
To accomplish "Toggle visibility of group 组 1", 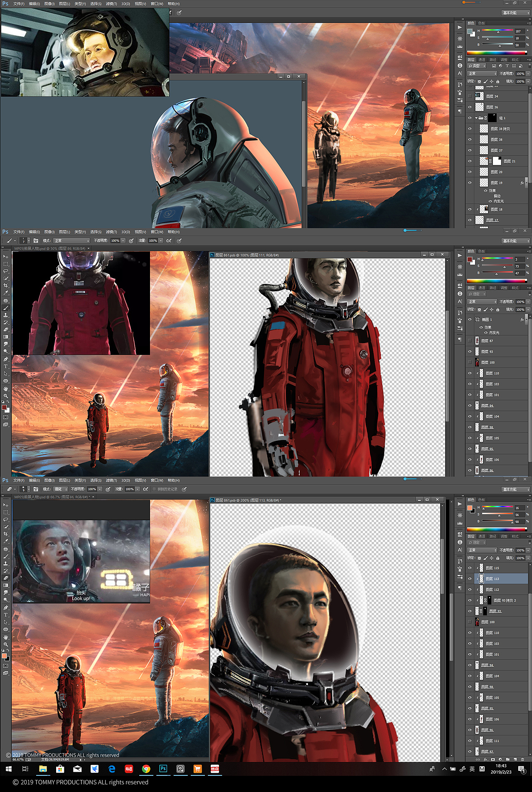I will point(470,118).
